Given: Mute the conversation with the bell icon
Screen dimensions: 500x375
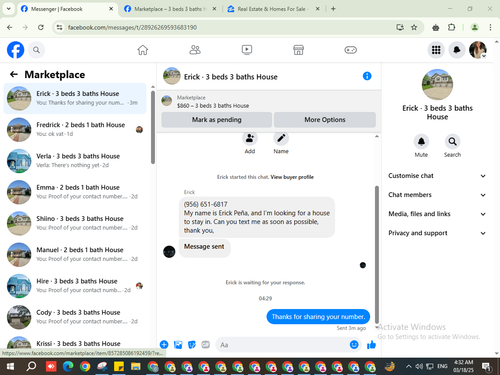Looking at the screenshot, I should (421, 142).
